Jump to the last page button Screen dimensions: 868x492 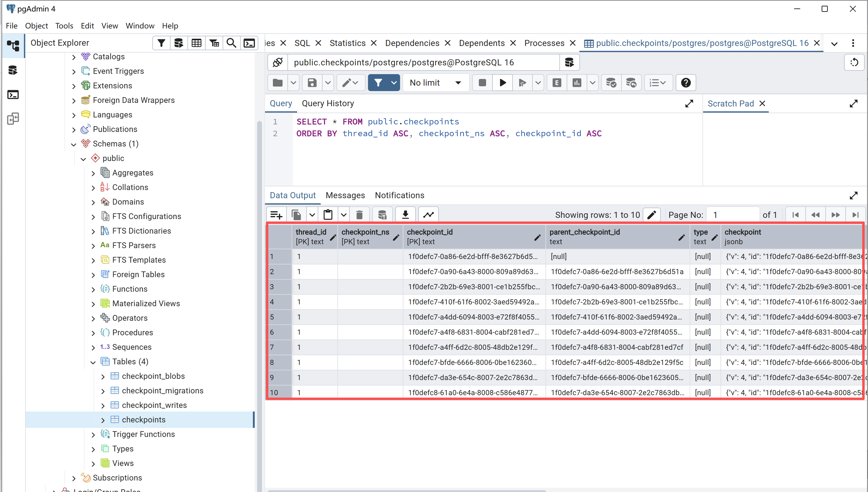coord(855,215)
